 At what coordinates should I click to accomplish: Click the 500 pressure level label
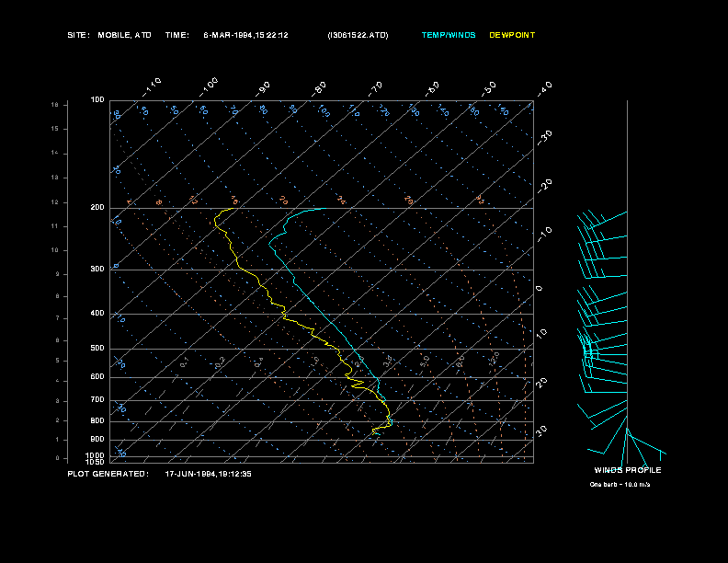pyautogui.click(x=97, y=349)
